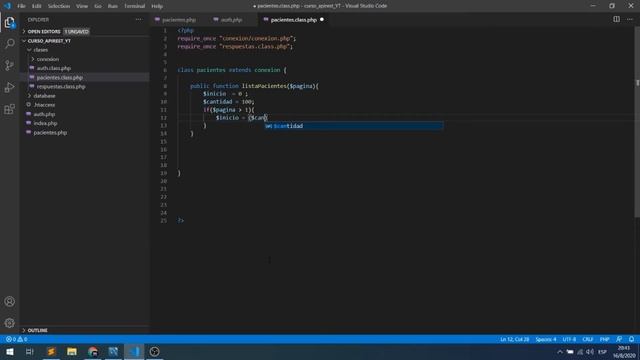This screenshot has height=360, width=640.
Task: Open the .htaccess file
Action: click(x=44, y=105)
